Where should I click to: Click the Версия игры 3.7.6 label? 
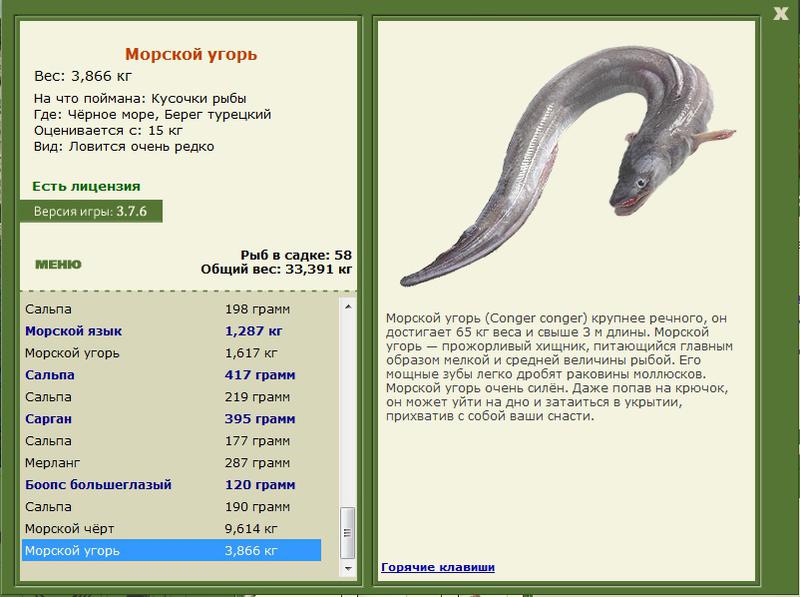click(x=91, y=211)
